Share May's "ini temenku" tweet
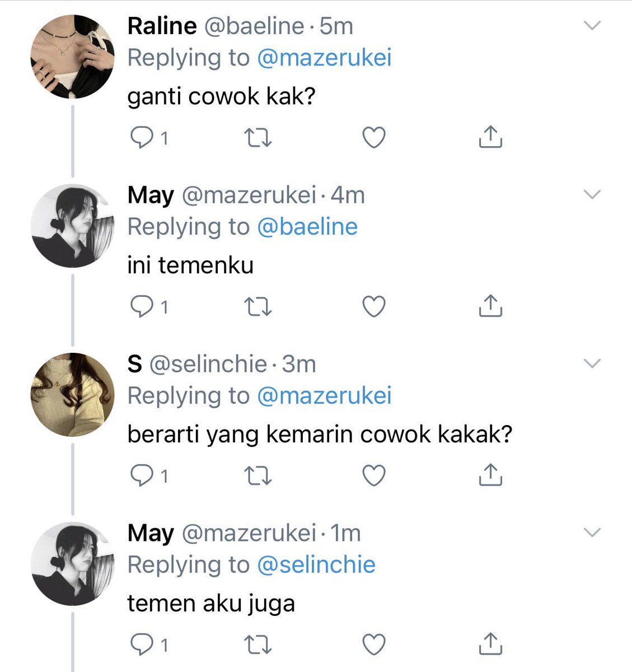This screenshot has height=672, width=632. [490, 306]
